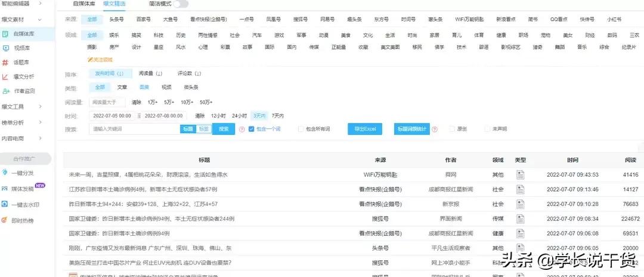Click document icon in 界面新闻 row
644x277 pixels.
(x=521, y=218)
